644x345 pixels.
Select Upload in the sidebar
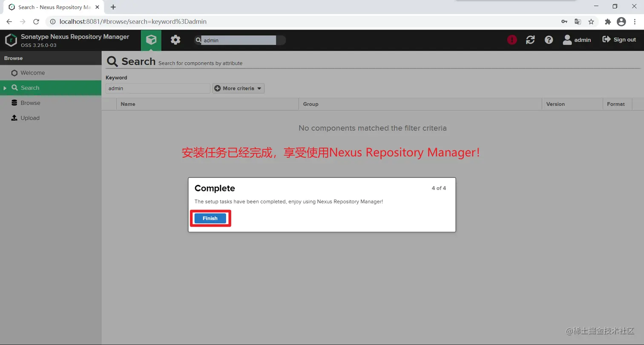click(51, 118)
